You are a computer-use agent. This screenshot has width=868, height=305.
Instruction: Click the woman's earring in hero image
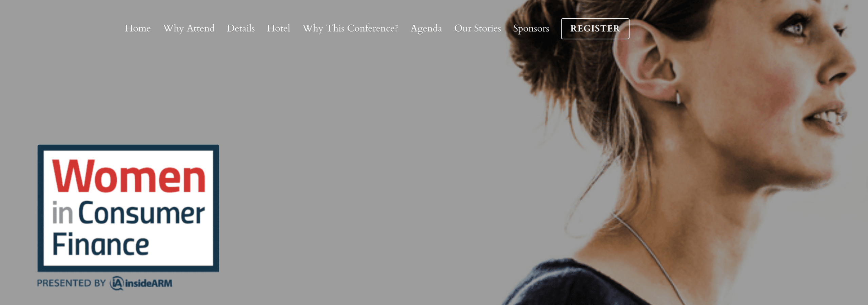click(x=678, y=98)
